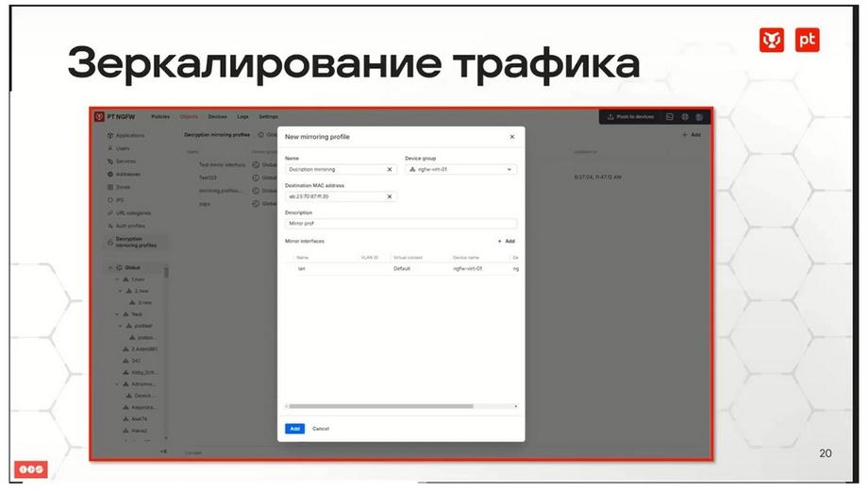The height and width of the screenshot is (492, 868).
Task: Cancel the new mirroring profile dialog
Action: click(321, 429)
